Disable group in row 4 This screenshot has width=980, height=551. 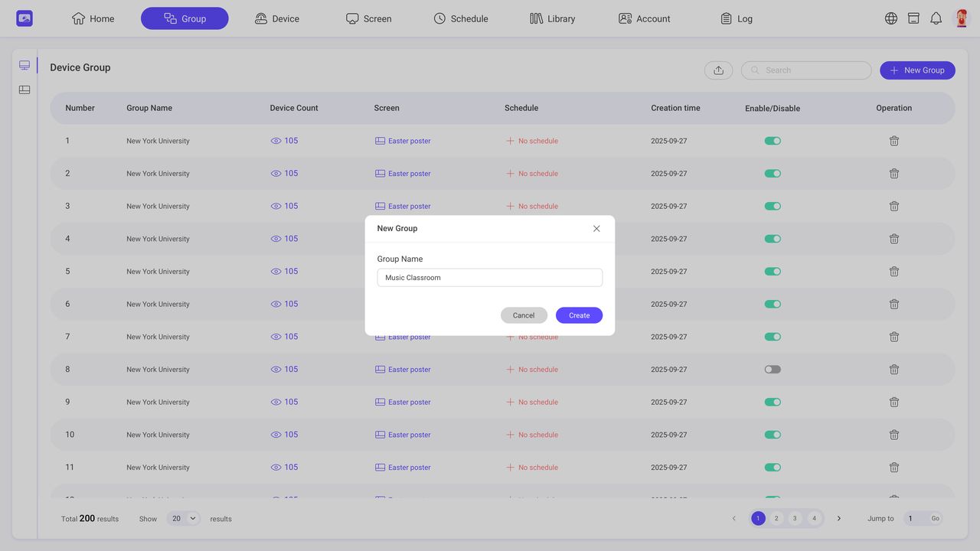[x=773, y=239]
